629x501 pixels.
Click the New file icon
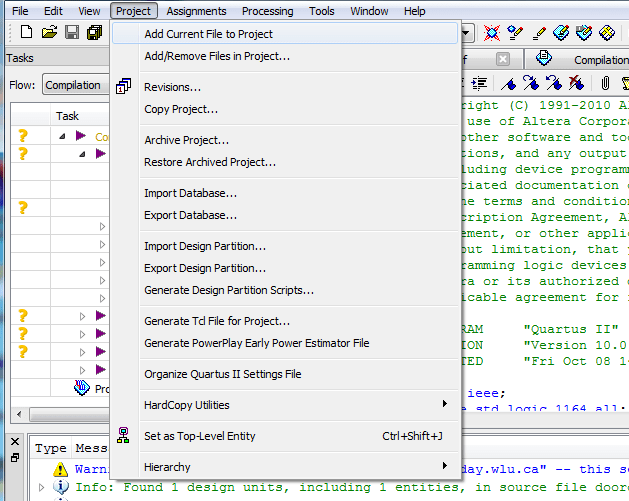click(x=26, y=32)
